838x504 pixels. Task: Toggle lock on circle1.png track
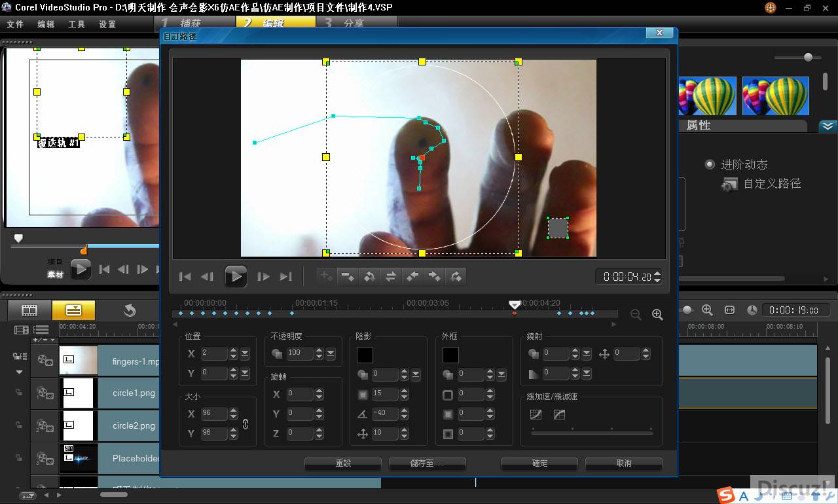(x=19, y=393)
